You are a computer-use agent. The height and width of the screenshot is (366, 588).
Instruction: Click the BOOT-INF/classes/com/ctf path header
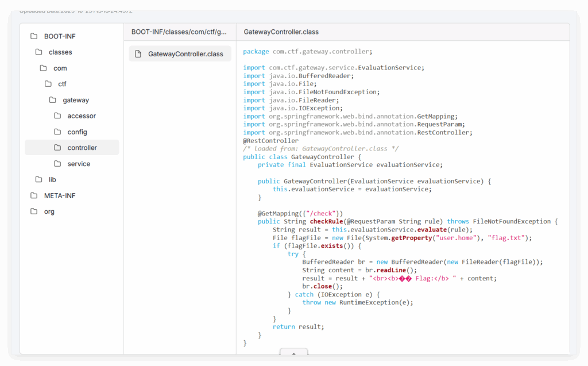179,32
